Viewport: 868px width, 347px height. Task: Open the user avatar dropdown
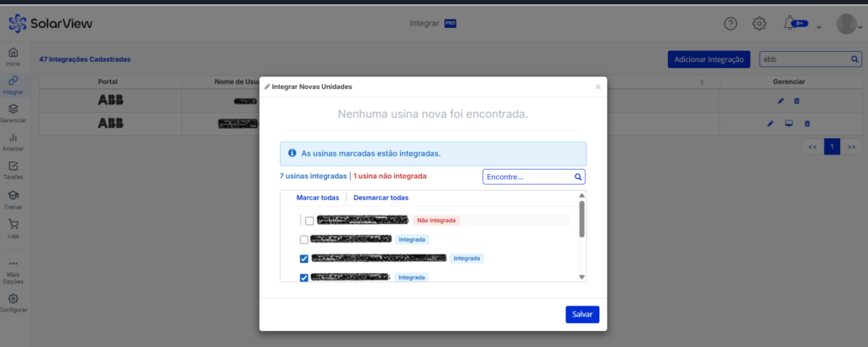click(849, 25)
